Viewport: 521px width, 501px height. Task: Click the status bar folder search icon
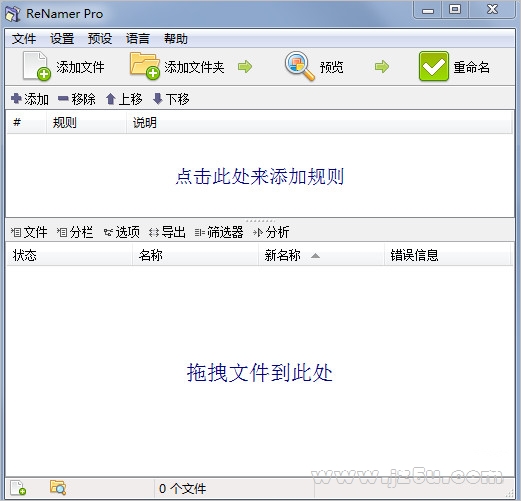[58, 487]
